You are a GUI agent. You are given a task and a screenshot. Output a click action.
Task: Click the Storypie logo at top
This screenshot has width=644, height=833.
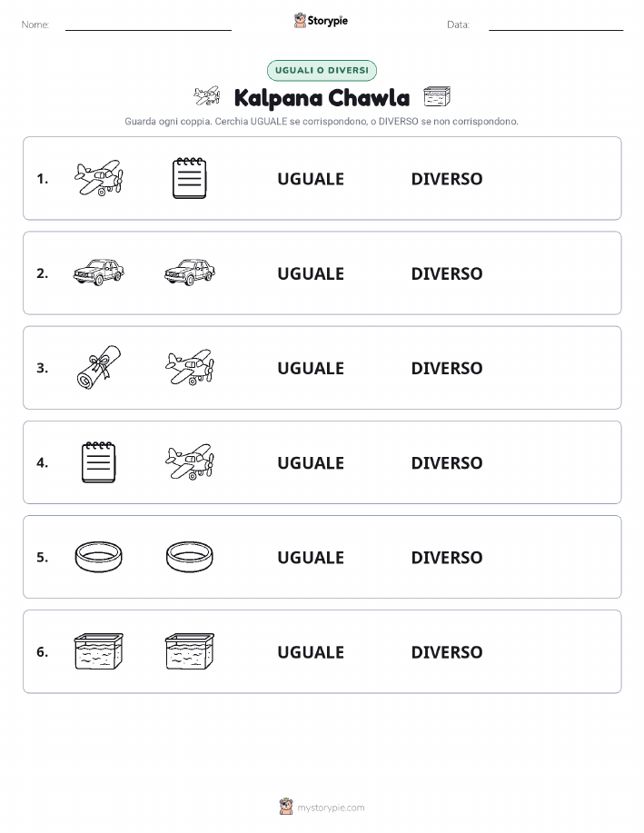point(321,21)
